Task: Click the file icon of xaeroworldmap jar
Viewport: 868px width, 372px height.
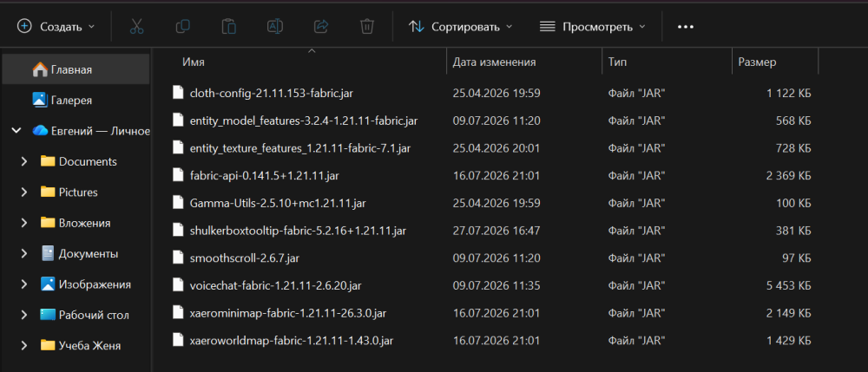Action: [178, 340]
